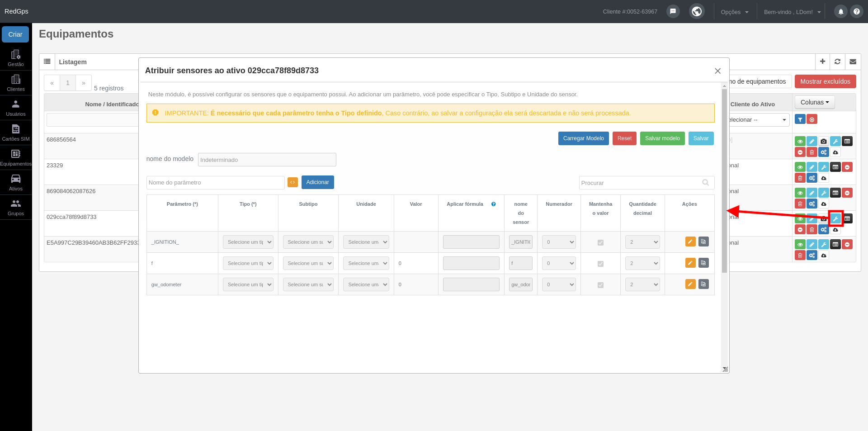This screenshot has width=868, height=431.
Task: Click the refresh listing icon
Action: pyautogui.click(x=837, y=62)
